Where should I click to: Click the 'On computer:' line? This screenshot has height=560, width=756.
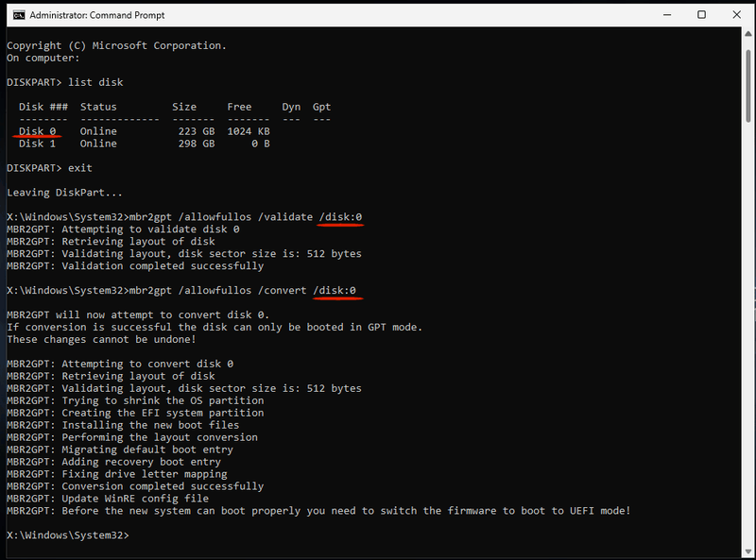43,58
